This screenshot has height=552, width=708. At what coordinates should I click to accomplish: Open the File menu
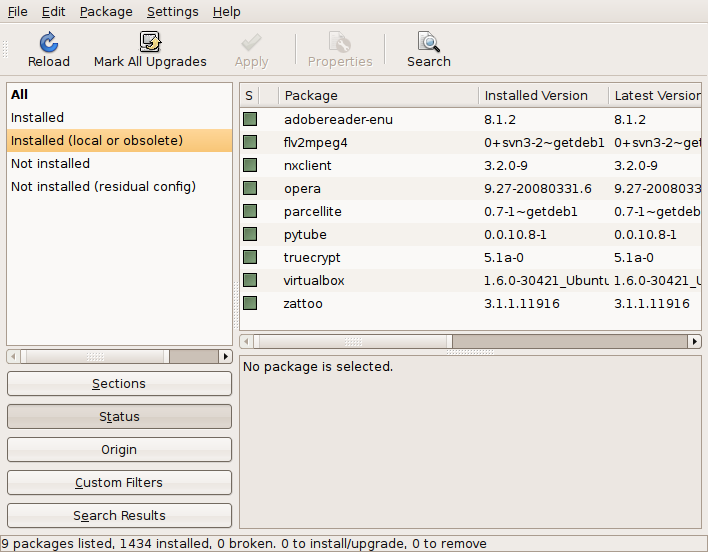[18, 12]
